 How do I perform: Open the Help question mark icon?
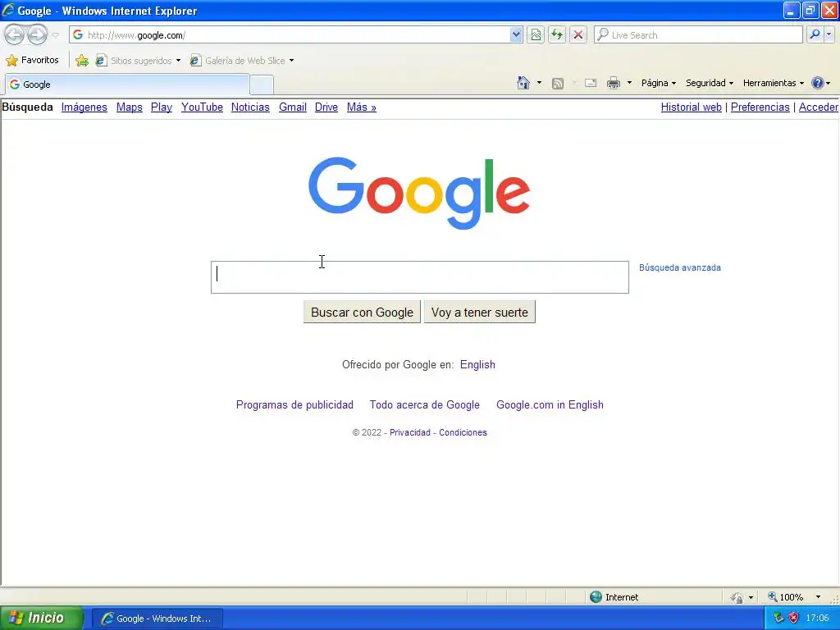[x=818, y=83]
